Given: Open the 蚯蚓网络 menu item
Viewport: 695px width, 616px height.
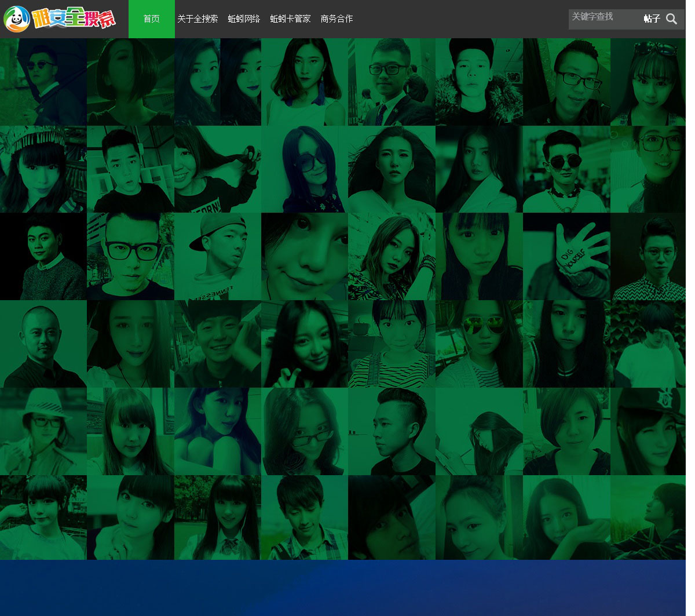Looking at the screenshot, I should point(244,19).
